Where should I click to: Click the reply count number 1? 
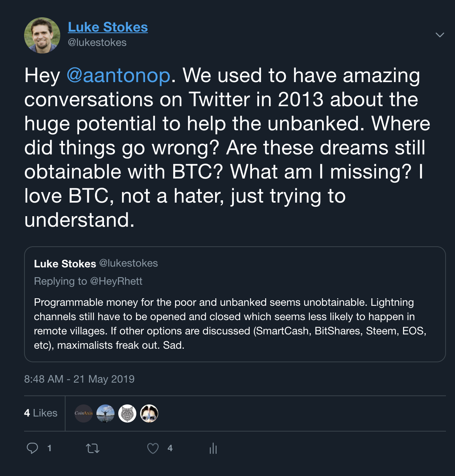click(49, 448)
